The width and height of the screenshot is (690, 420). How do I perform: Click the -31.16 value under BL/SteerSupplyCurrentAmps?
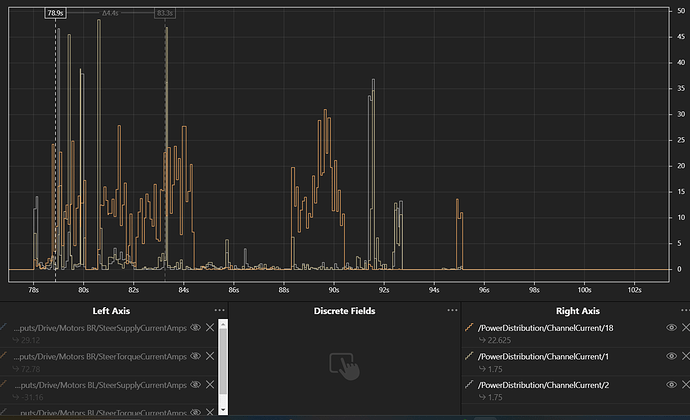coord(32,397)
